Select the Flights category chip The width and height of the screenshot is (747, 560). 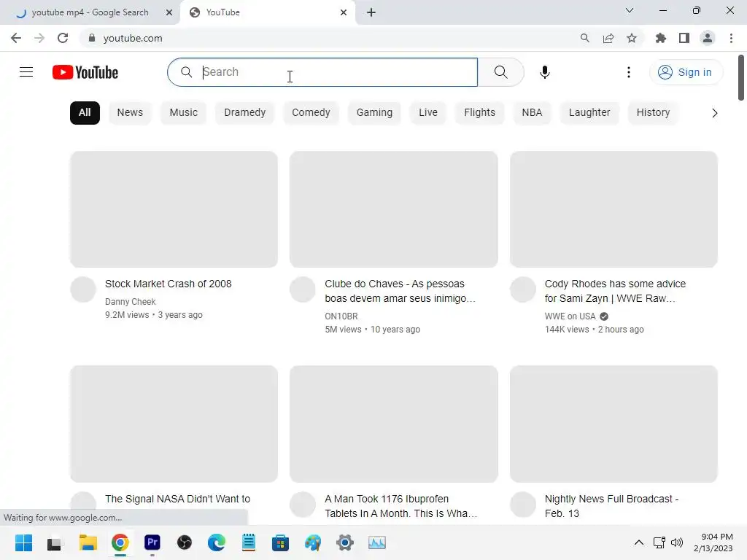click(x=480, y=113)
